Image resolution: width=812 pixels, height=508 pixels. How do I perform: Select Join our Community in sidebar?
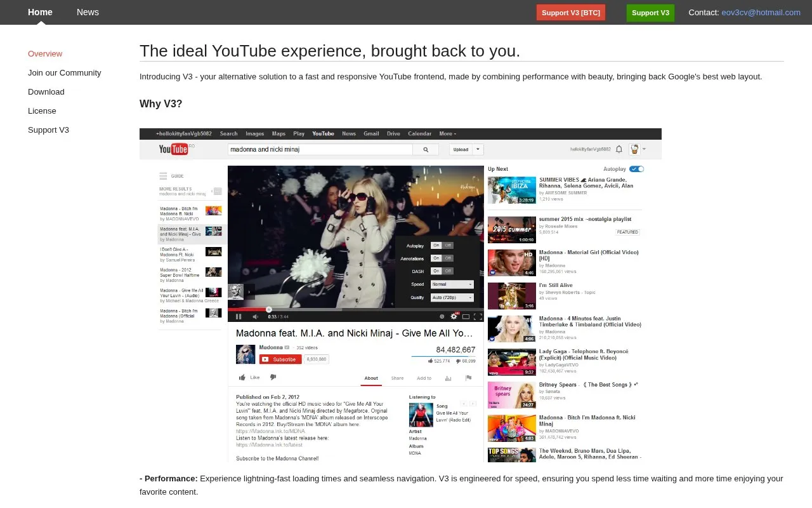point(65,73)
